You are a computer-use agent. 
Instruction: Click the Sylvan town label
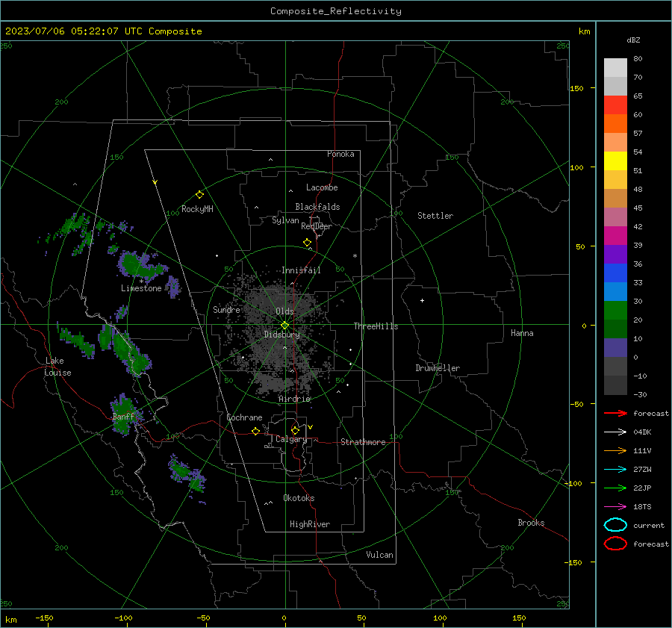point(285,220)
